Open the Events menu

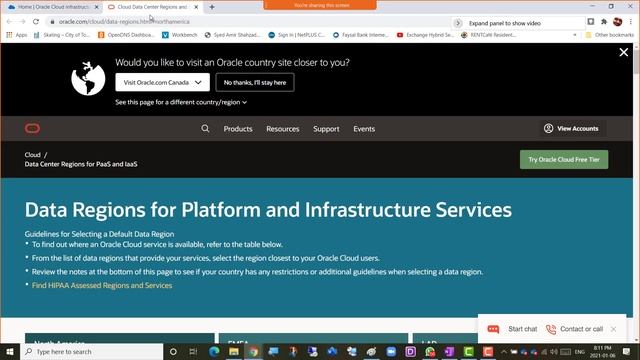pos(364,129)
